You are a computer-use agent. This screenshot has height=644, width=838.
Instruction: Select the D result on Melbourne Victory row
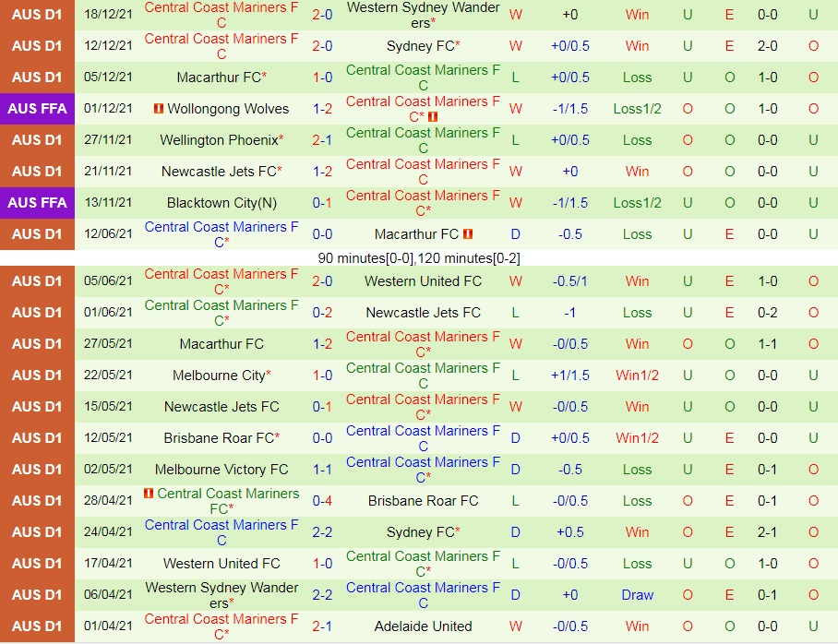(516, 470)
